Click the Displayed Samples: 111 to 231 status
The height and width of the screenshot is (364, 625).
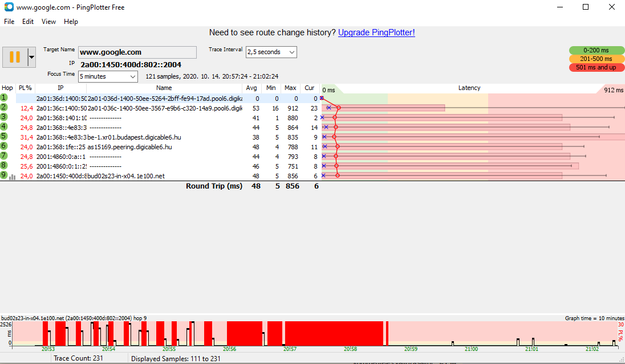[x=176, y=359]
